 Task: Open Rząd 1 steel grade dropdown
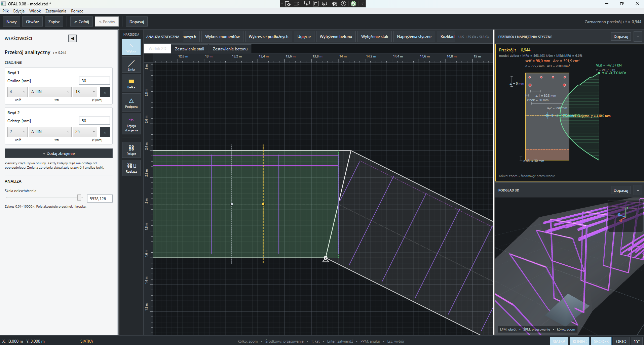point(50,92)
